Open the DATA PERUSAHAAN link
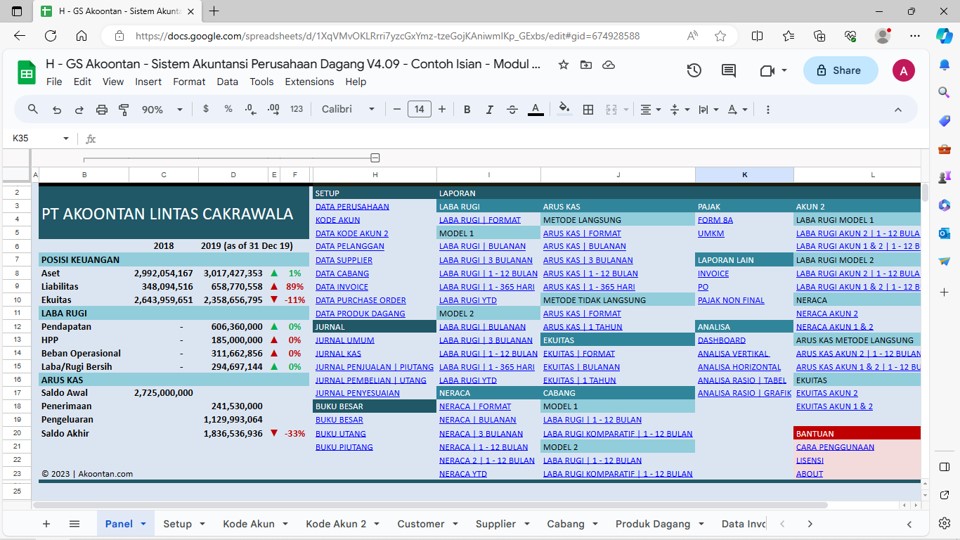 352,207
